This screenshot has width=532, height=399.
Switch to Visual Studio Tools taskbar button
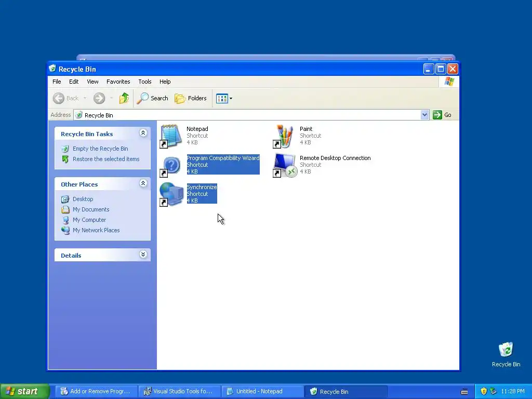pyautogui.click(x=179, y=392)
